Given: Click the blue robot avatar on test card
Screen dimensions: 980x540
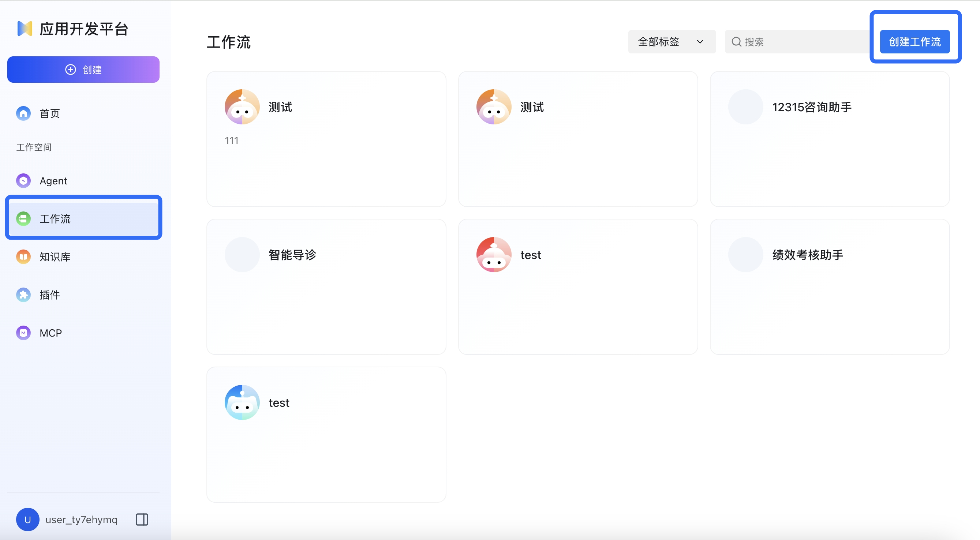Looking at the screenshot, I should 242,402.
